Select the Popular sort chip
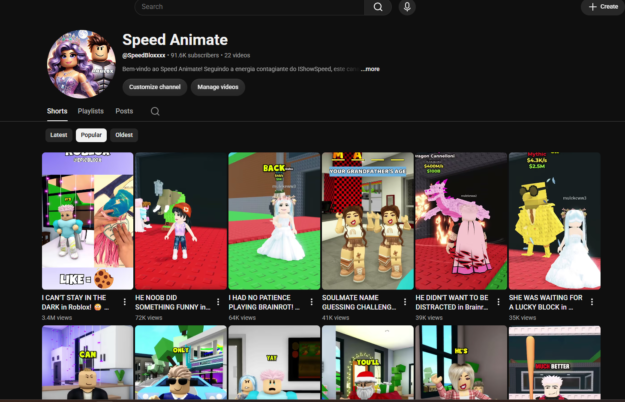 (91, 135)
